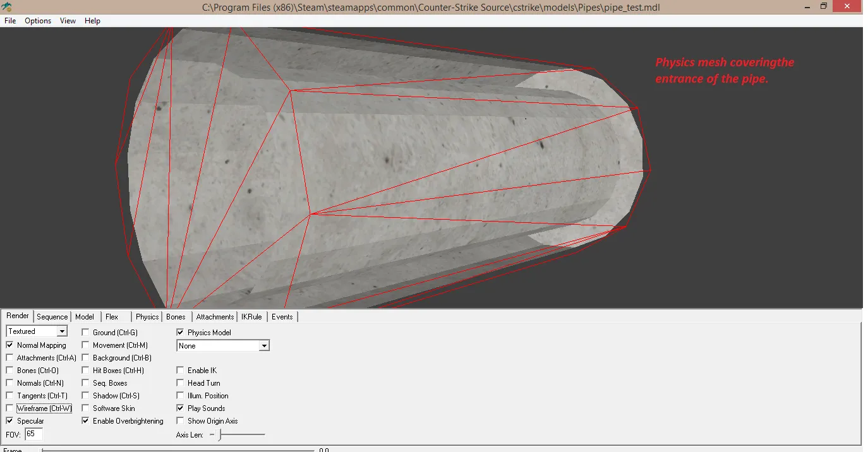Image resolution: width=868 pixels, height=452 pixels.
Task: Open the Bones tab
Action: 176,317
